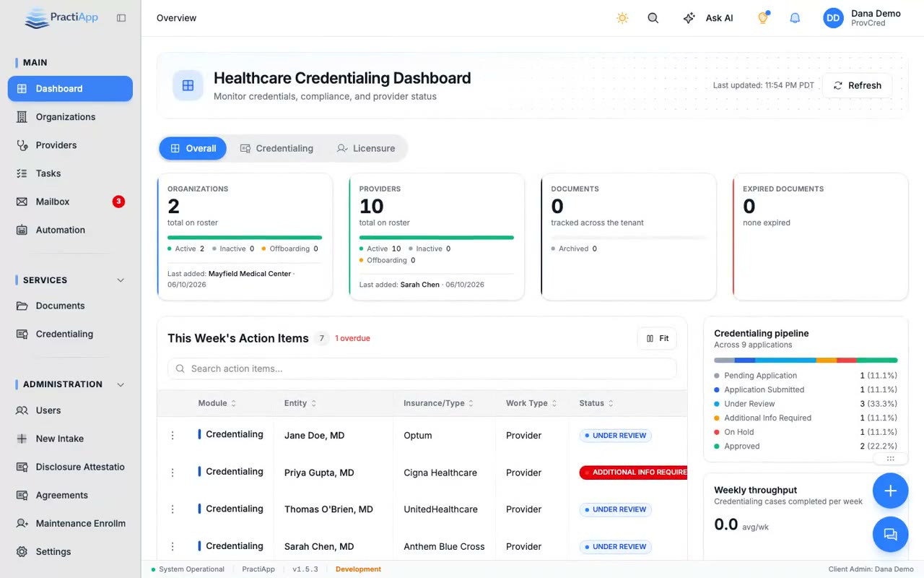Click the Providers progress bar
This screenshot has height=578, width=924.
click(436, 237)
